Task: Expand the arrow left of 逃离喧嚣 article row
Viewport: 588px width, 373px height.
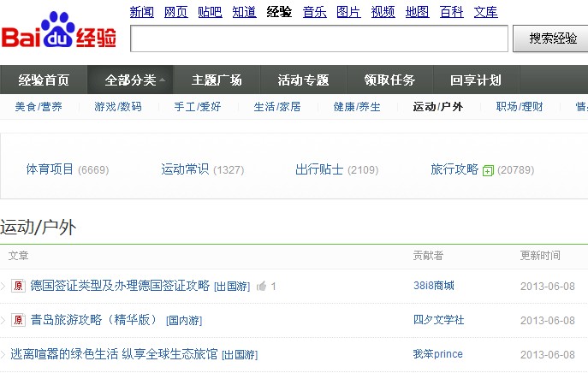Action: pyautogui.click(x=3, y=354)
